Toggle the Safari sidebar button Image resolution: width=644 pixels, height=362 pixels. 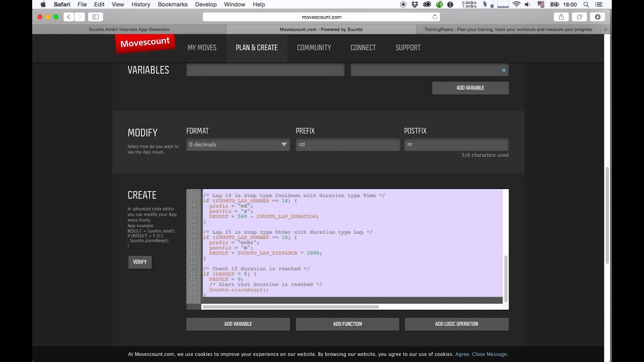(96, 17)
